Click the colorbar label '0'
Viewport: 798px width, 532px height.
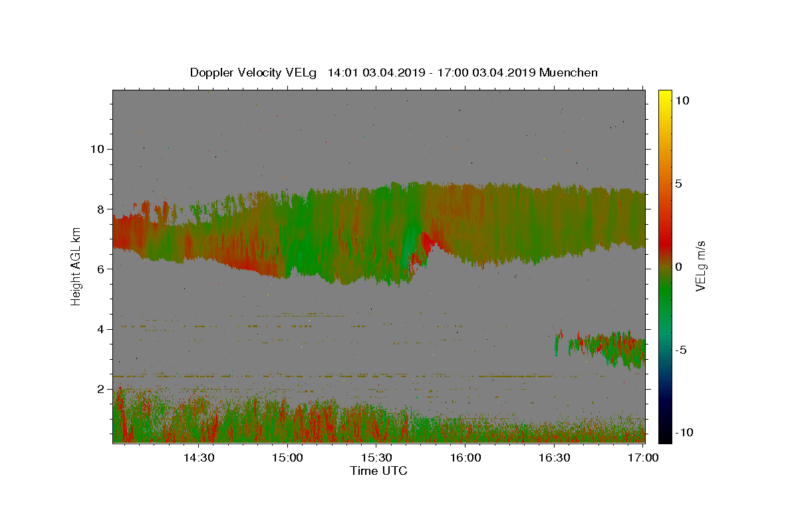(x=678, y=267)
